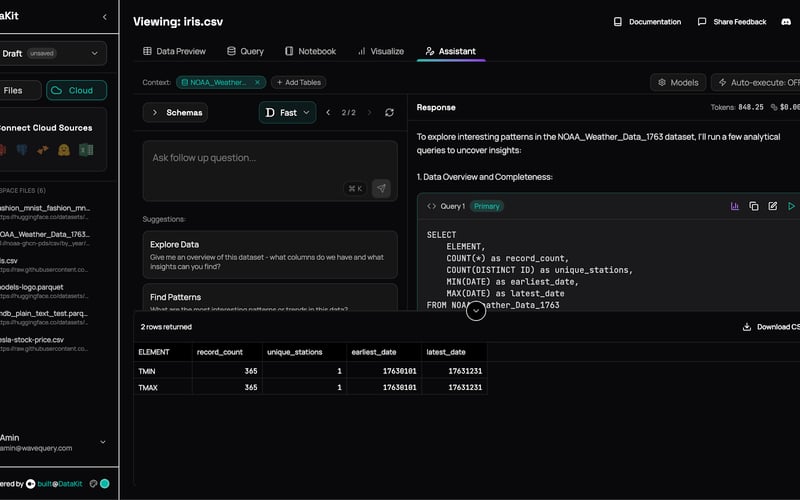The width and height of the screenshot is (800, 500).
Task: Click the unique_stations column header
Action: pos(304,352)
